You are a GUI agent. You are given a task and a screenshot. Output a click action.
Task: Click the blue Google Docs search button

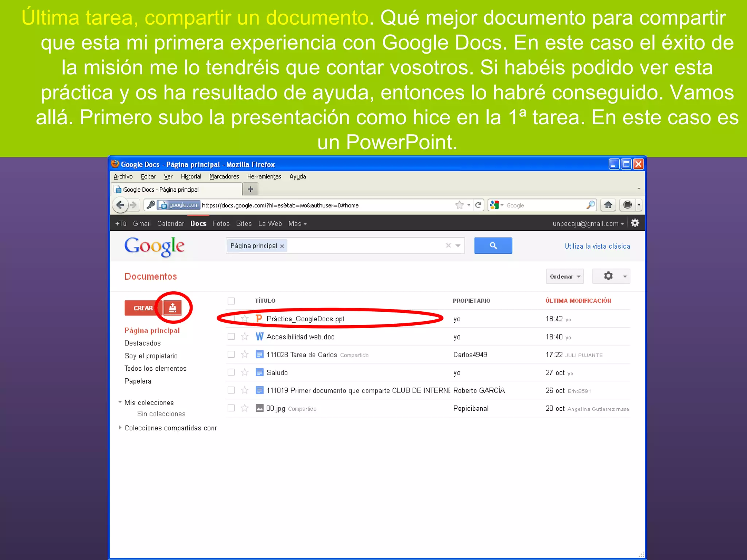click(x=493, y=246)
